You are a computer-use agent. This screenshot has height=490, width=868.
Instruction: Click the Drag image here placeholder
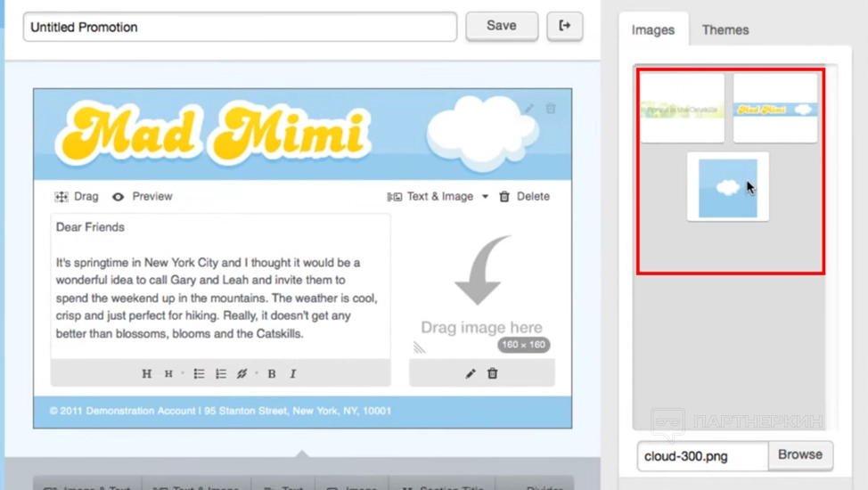click(x=481, y=288)
